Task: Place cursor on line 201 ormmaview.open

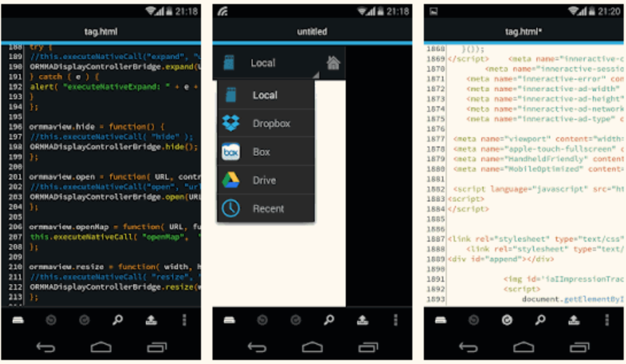Action: click(115, 177)
